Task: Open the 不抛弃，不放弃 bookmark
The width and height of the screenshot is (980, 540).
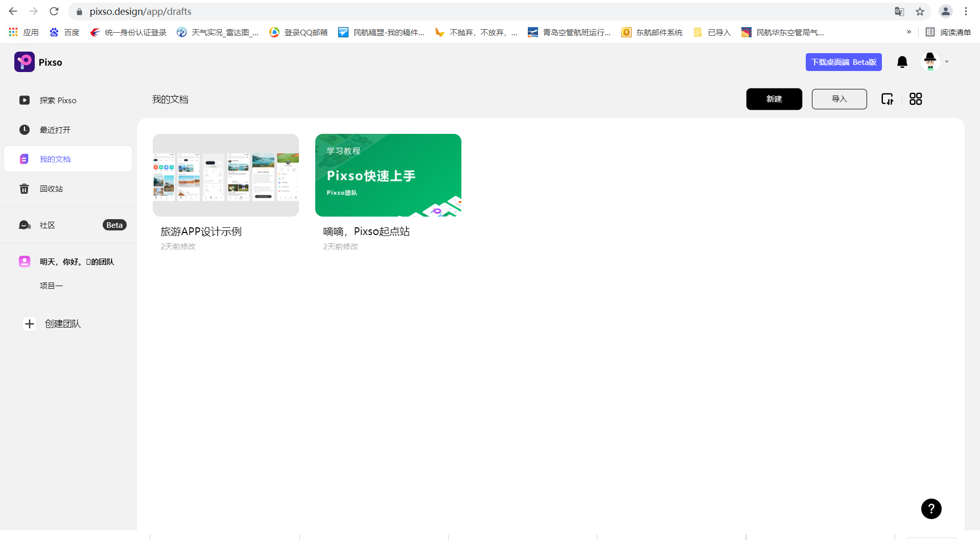Action: coord(476,32)
